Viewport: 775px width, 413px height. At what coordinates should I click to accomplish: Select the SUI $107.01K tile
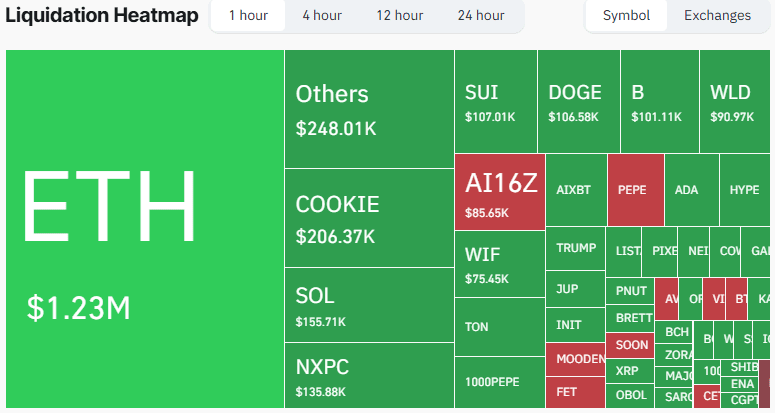[x=496, y=101]
